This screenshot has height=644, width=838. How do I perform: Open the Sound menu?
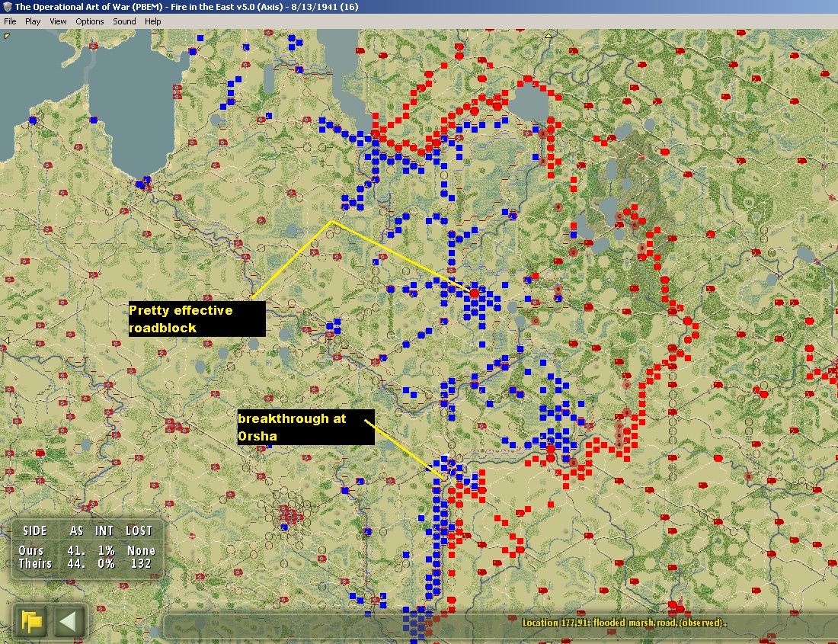tap(124, 21)
